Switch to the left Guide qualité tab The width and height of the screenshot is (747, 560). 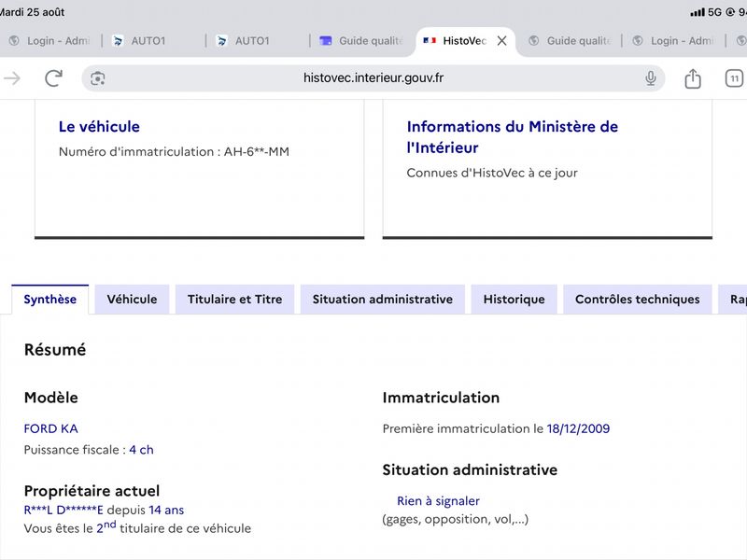362,41
